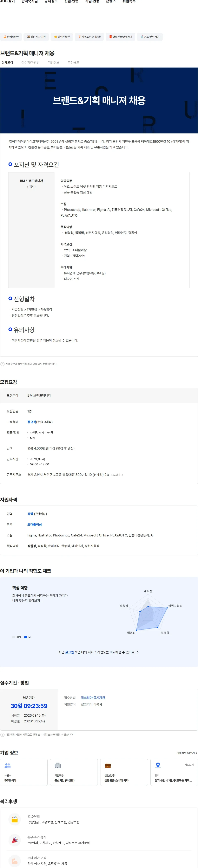
Task: Click blue bullet icon beside 유의사항
Action: (x=10, y=329)
